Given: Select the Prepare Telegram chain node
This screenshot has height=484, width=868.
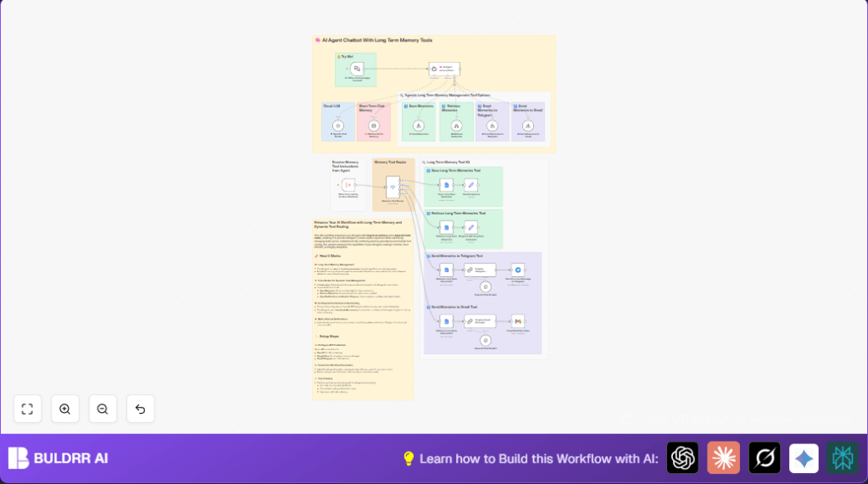Looking at the screenshot, I should click(x=480, y=270).
